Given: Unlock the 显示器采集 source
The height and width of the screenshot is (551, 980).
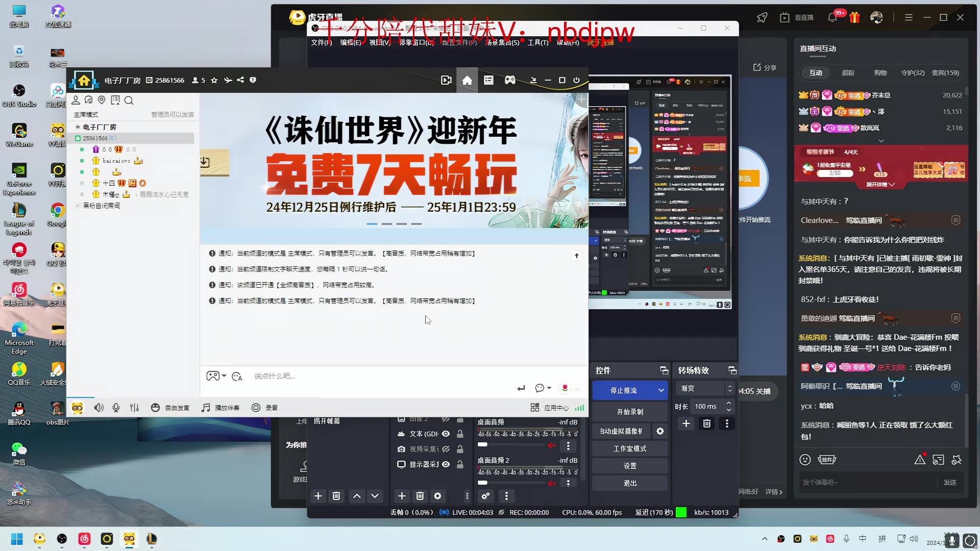Looking at the screenshot, I should pos(460,464).
